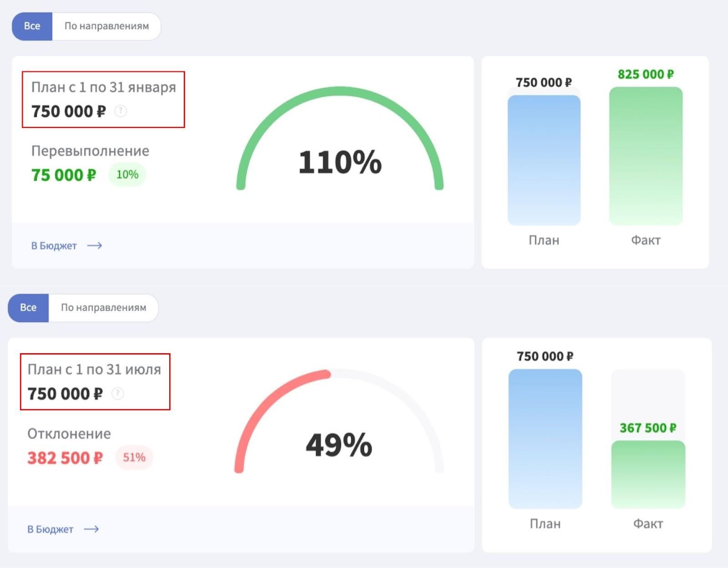The image size is (728, 568).
Task: Click the help icon beside July plan amount
Action: coord(117,393)
